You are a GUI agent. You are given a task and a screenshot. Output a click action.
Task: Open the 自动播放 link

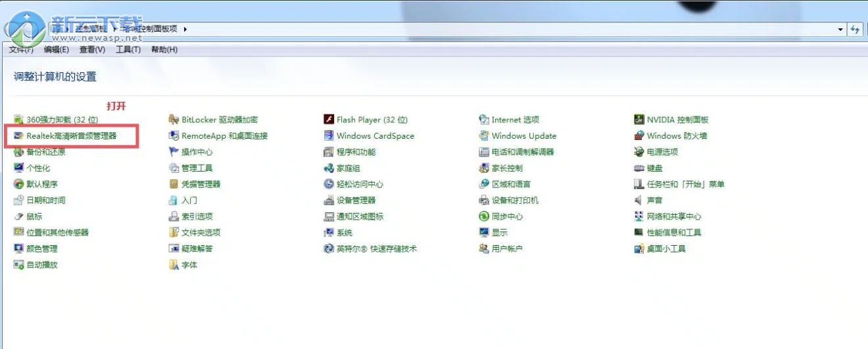click(x=42, y=265)
